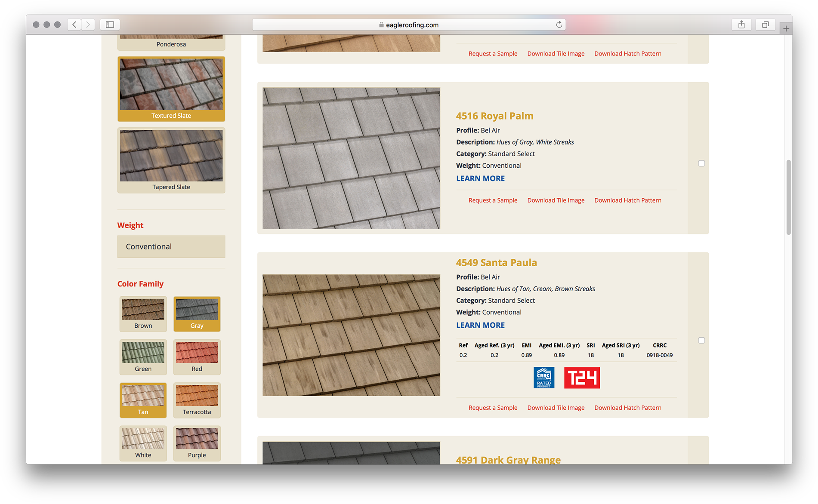Select the Conventional weight option
818x504 pixels.
pyautogui.click(x=171, y=246)
